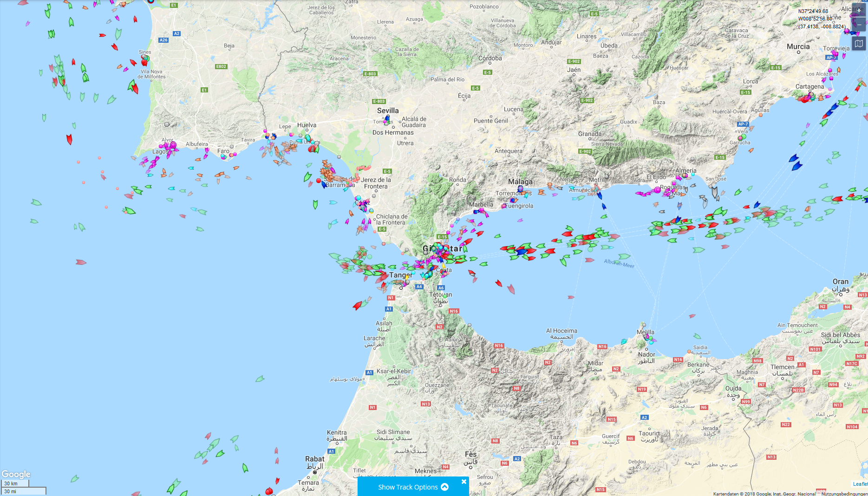868x496 pixels.
Task: Select the small pink vessel north of Al Hoceima
Action: point(571,297)
